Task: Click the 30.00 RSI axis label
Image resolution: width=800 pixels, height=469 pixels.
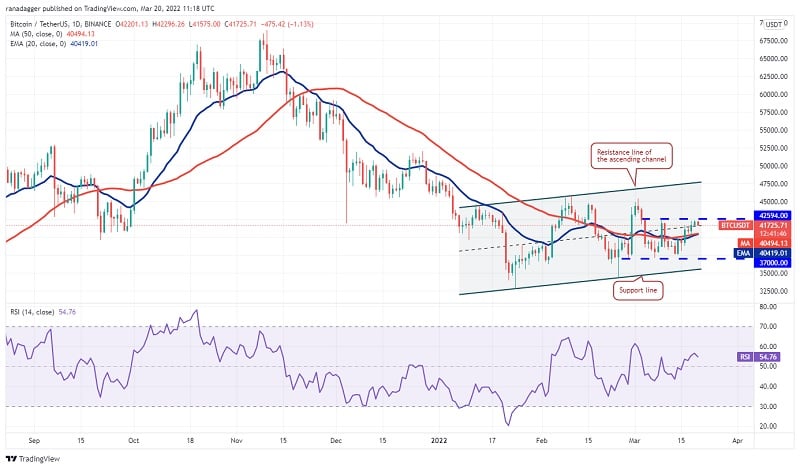Action: point(768,407)
